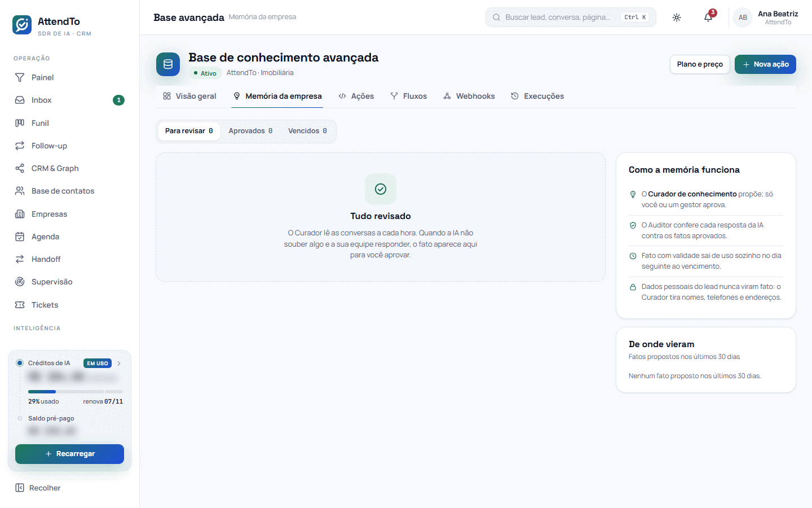Open the Fluxos tab

tap(409, 96)
